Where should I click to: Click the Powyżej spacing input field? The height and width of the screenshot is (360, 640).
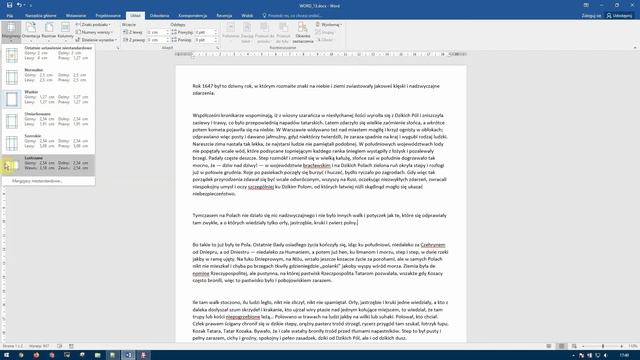204,32
